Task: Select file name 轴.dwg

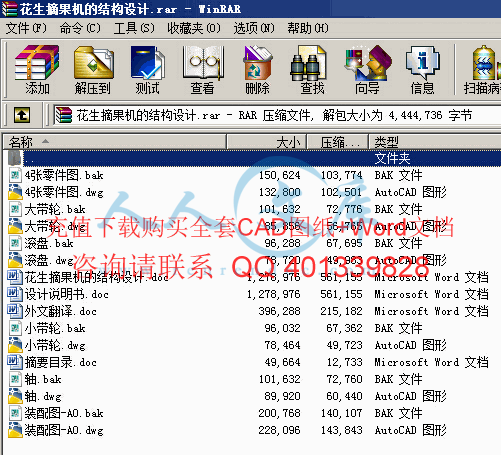Action: point(43,396)
